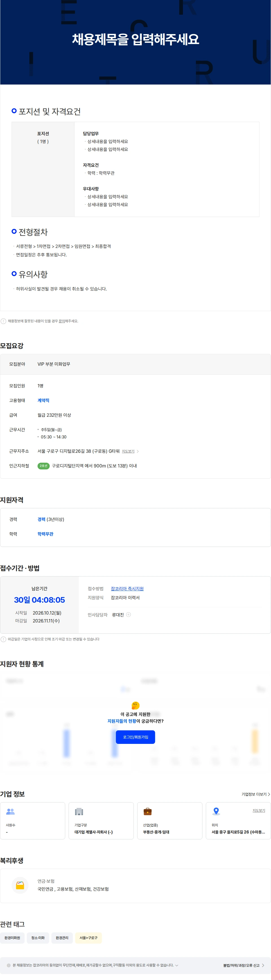Click the green 2호선 subway badge
Image resolution: width=271 pixels, height=980 pixels.
(43, 466)
